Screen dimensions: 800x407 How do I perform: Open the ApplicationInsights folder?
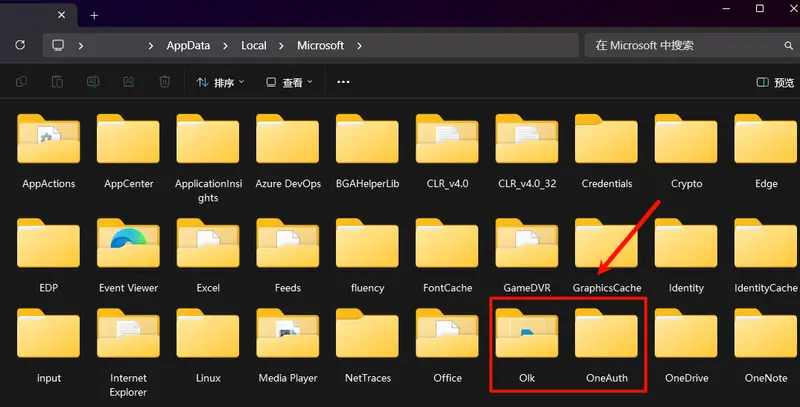pos(208,159)
